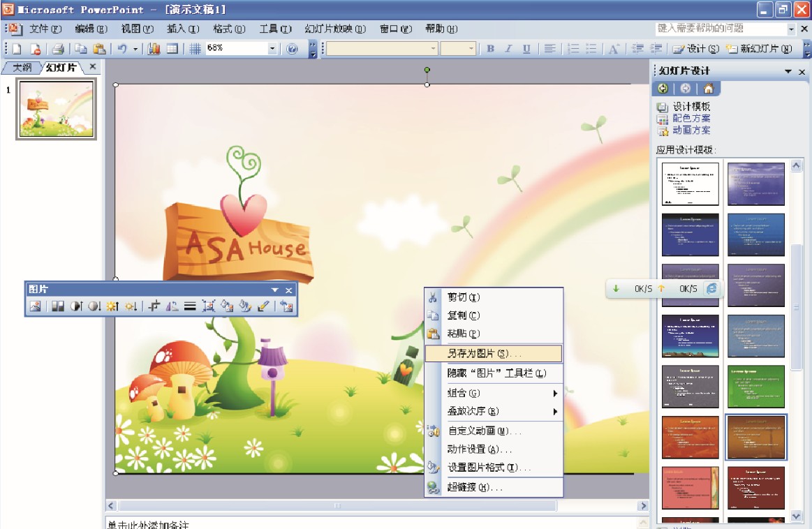Click the help question input box
812x529 pixels.
721,29
